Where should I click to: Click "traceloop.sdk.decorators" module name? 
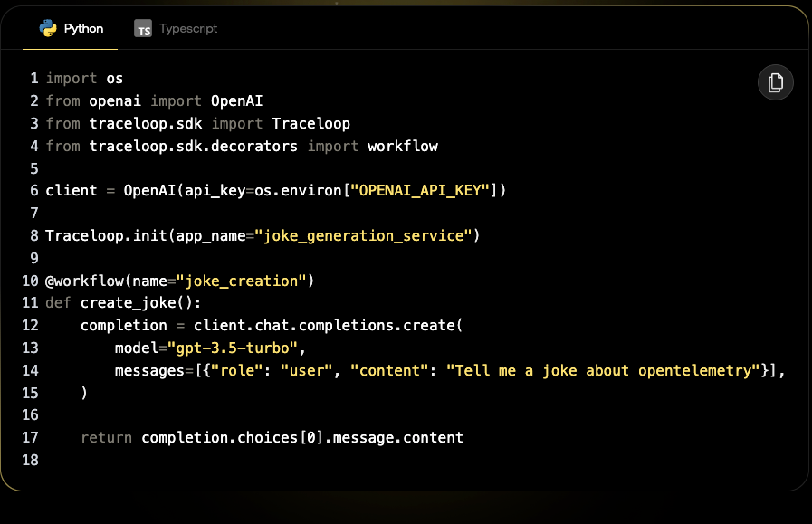pos(193,146)
